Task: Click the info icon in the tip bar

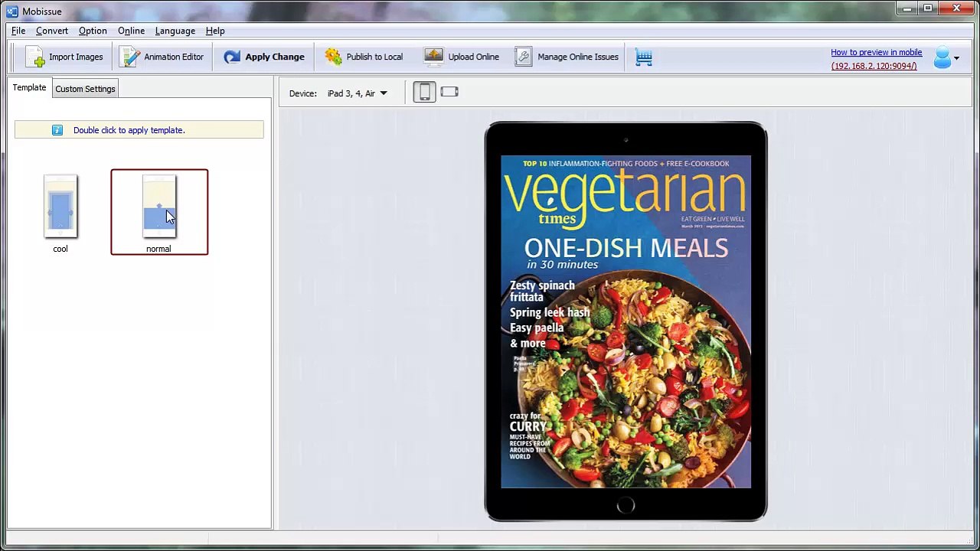Action: 57,130
